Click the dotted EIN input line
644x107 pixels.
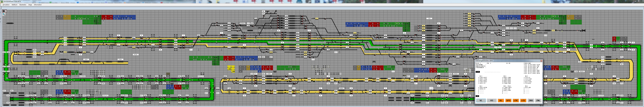(x=492, y=72)
